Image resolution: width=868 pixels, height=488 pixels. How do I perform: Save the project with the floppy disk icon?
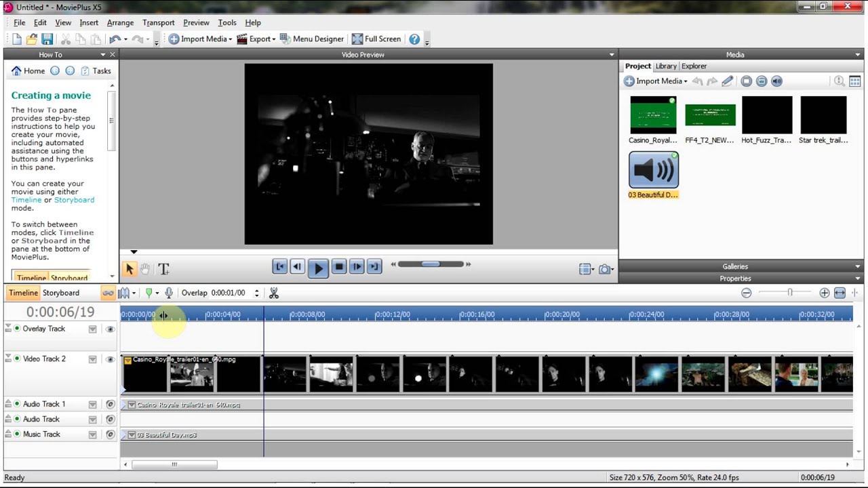click(47, 39)
